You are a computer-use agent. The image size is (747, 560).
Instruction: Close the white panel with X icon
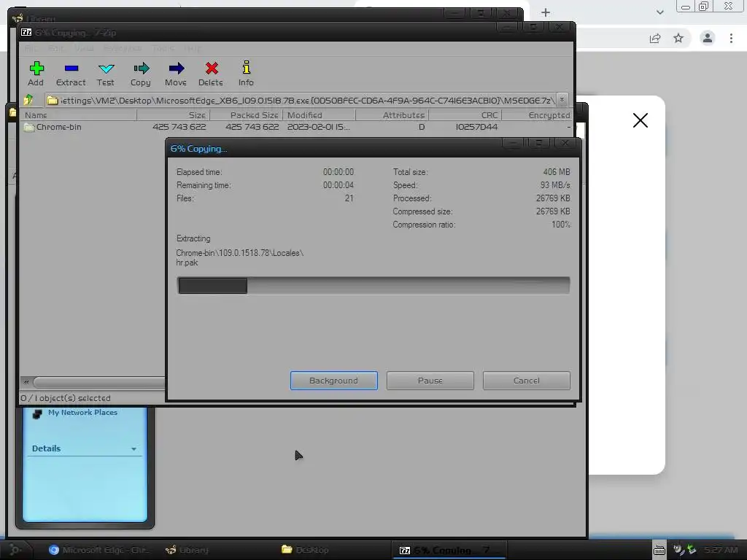point(640,120)
